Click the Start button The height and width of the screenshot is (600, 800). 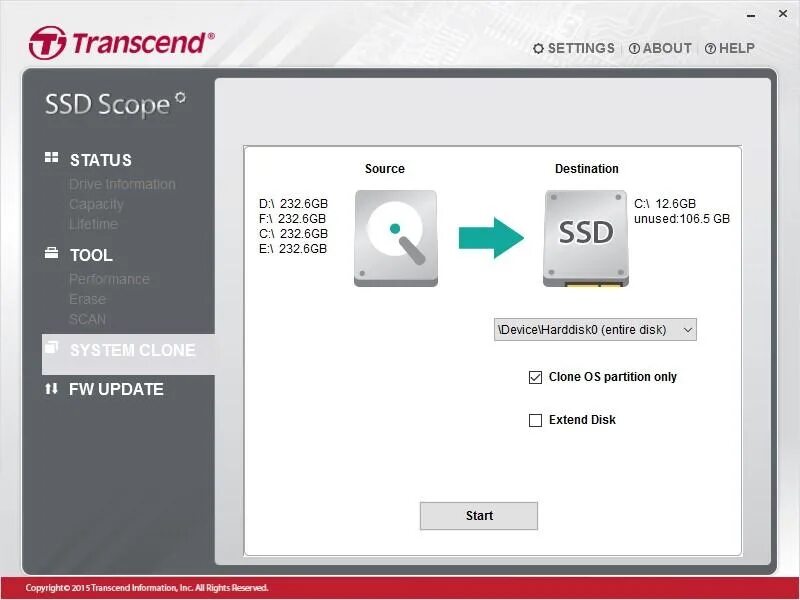[x=479, y=516]
